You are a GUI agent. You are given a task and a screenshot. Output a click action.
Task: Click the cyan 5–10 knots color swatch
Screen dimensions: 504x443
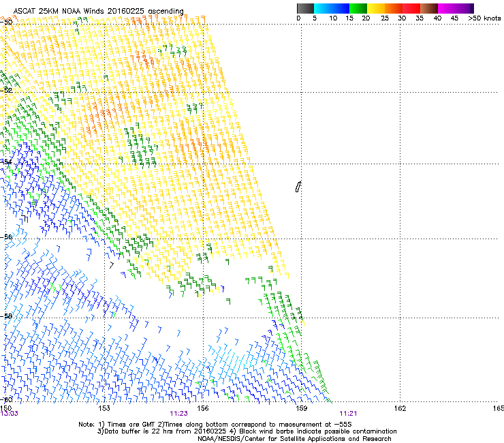point(322,8)
